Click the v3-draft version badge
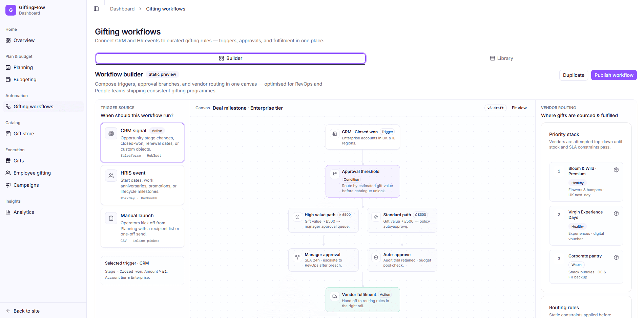This screenshot has height=318, width=644. click(x=495, y=108)
